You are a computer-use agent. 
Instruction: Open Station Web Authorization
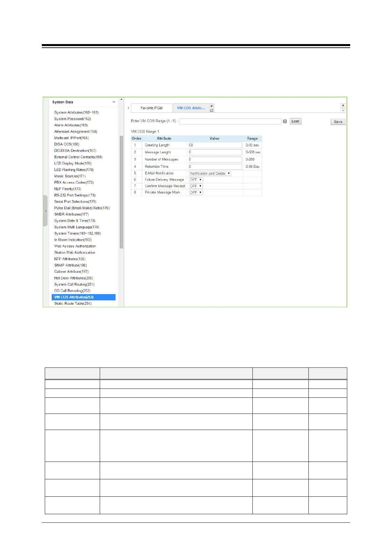point(75,252)
